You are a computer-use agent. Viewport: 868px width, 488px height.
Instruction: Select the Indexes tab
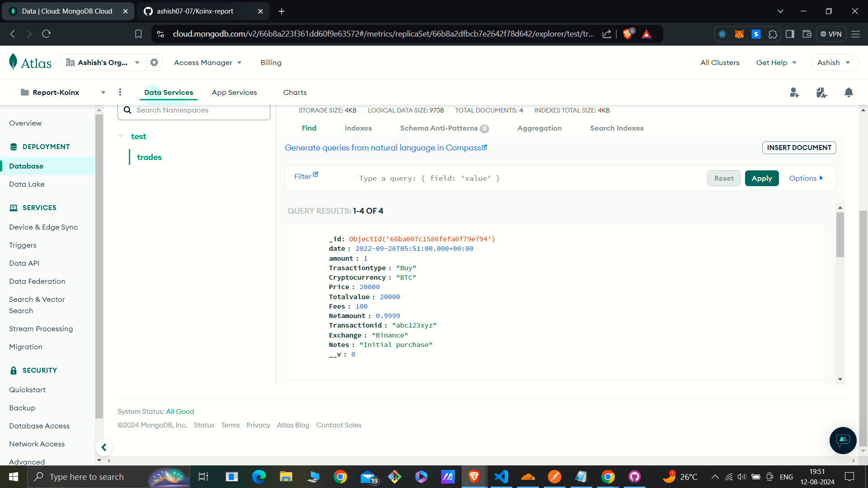pos(359,128)
